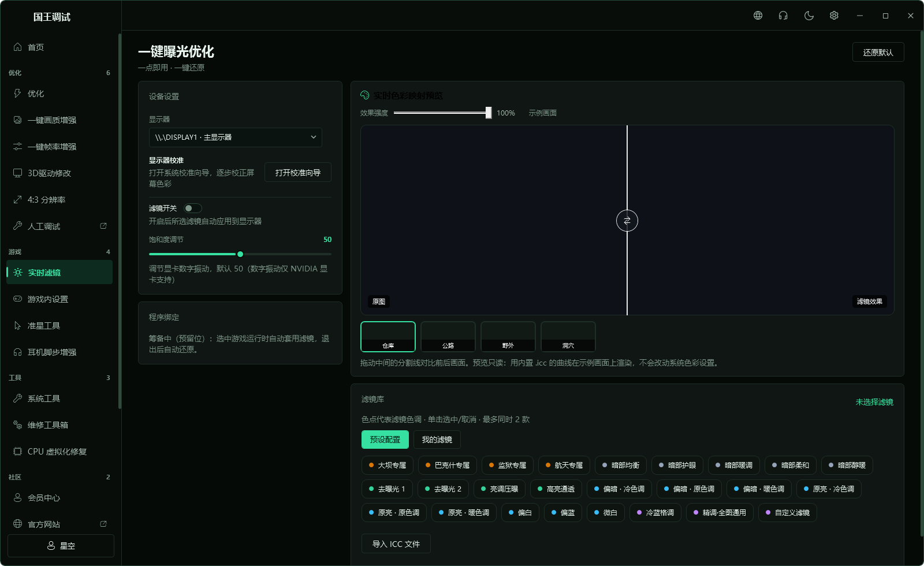Click the swap handle on the preview divider
This screenshot has width=924, height=566.
(x=627, y=221)
